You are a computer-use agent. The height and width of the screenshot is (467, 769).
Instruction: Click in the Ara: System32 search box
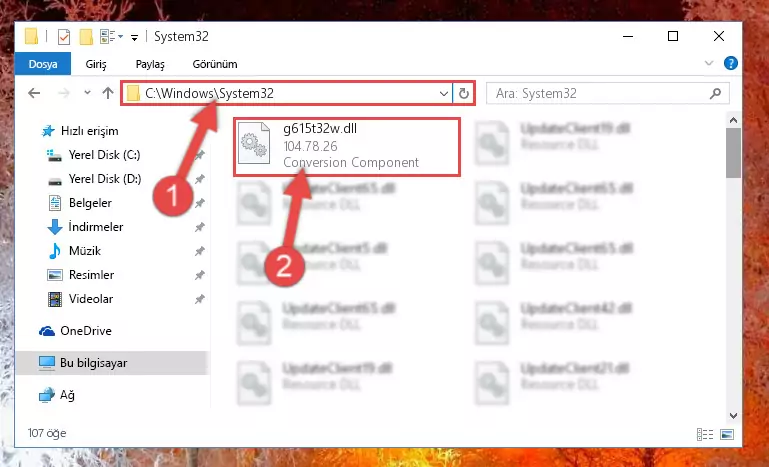601,93
